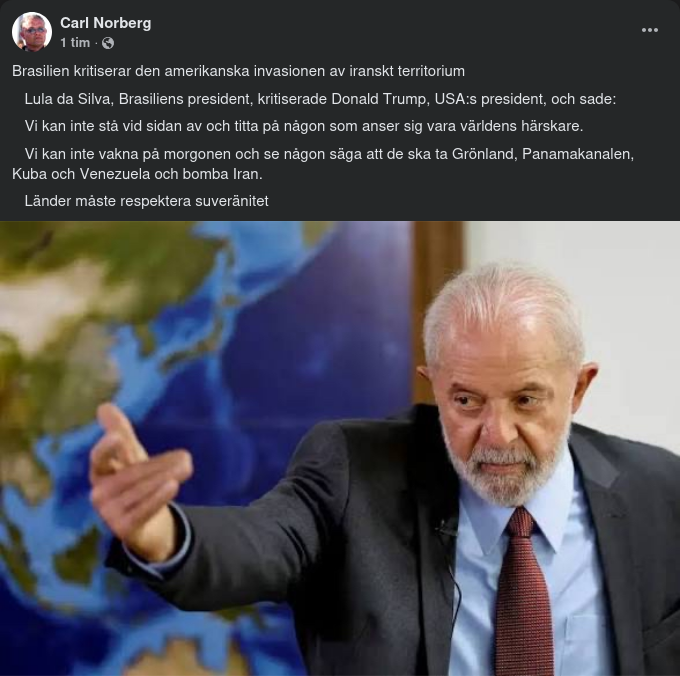Open the '1 tim' post timestamp

(75, 42)
